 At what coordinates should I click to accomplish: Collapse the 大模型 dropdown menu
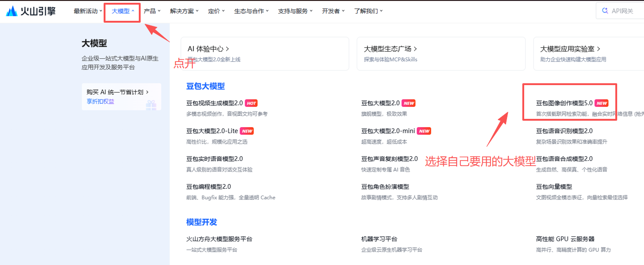pyautogui.click(x=123, y=11)
